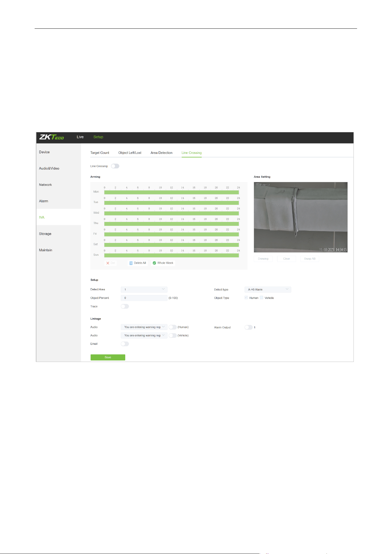Click the Drawing button
392x554 pixels.
pos(263,259)
